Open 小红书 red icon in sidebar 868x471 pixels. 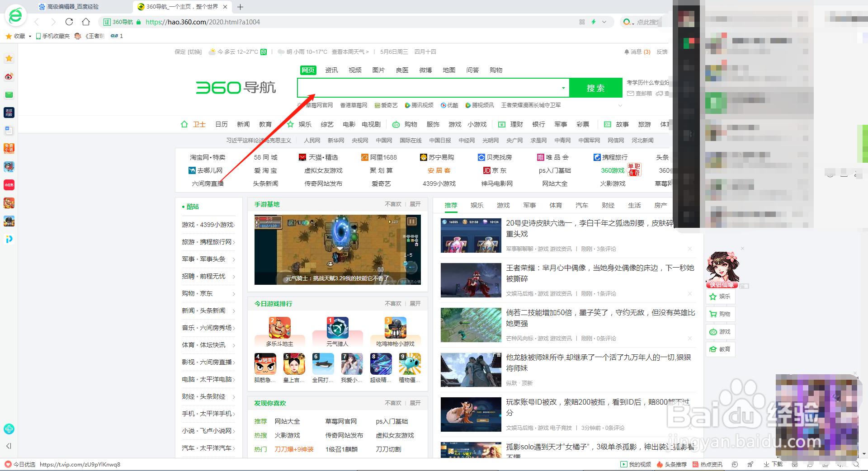pyautogui.click(x=9, y=185)
